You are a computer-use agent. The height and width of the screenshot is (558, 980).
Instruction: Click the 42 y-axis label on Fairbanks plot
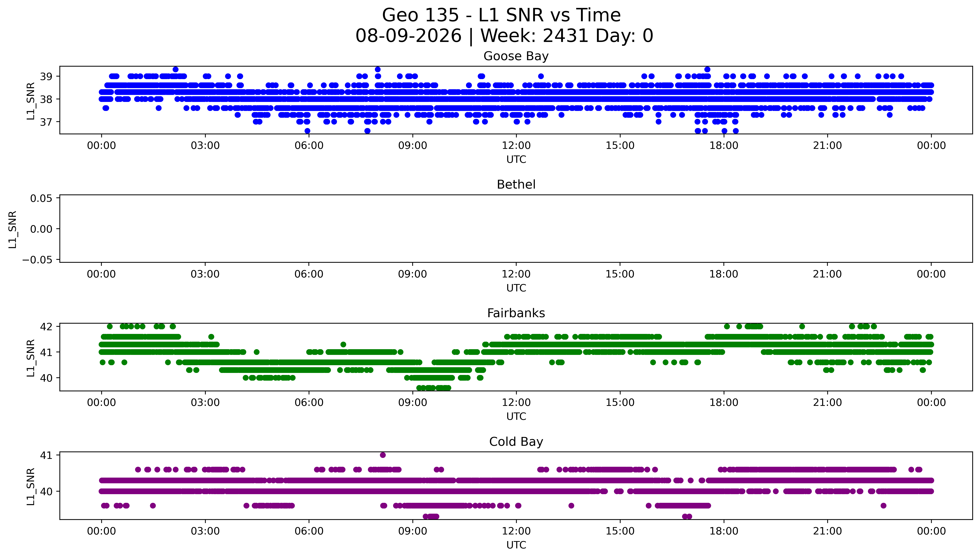pyautogui.click(x=46, y=327)
